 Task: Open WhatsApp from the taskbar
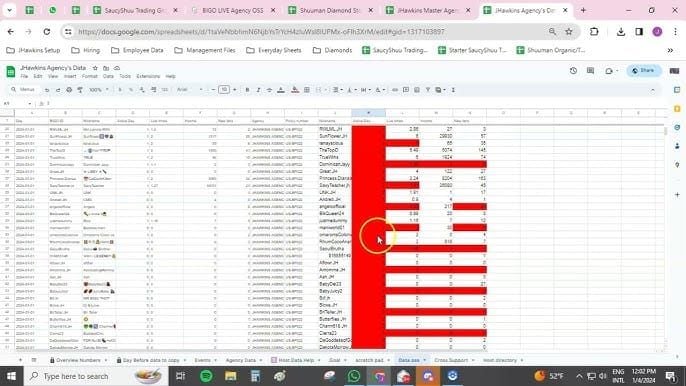354,376
